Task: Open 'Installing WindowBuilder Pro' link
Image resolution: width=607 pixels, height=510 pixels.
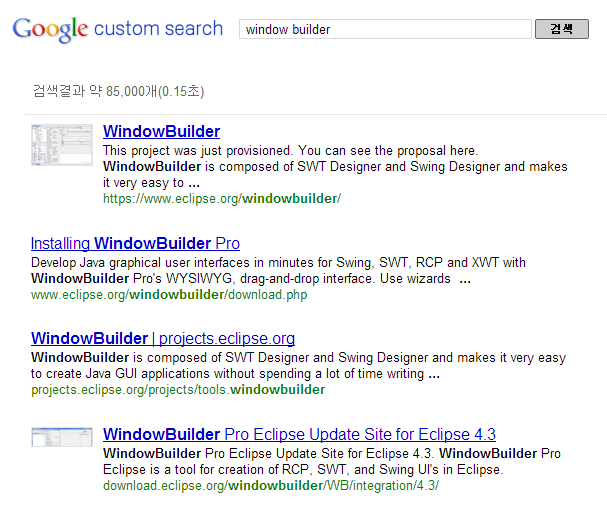Action: 135,244
